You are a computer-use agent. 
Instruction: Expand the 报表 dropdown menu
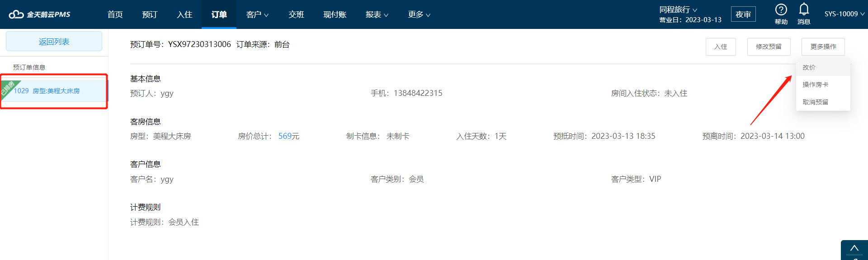point(377,14)
